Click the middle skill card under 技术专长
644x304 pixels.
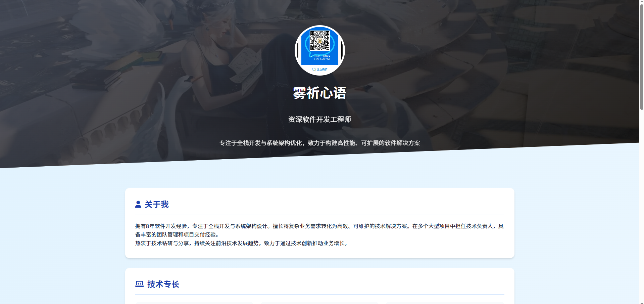point(319,303)
